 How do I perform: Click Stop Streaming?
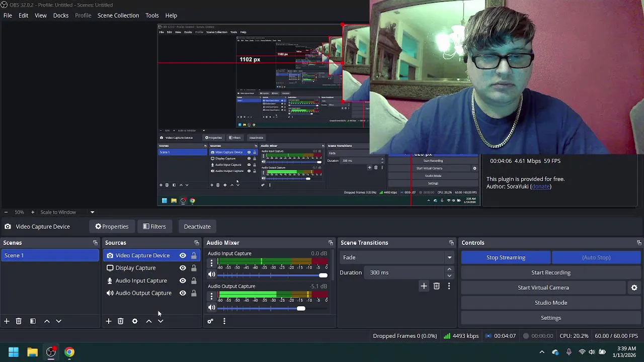(506, 257)
